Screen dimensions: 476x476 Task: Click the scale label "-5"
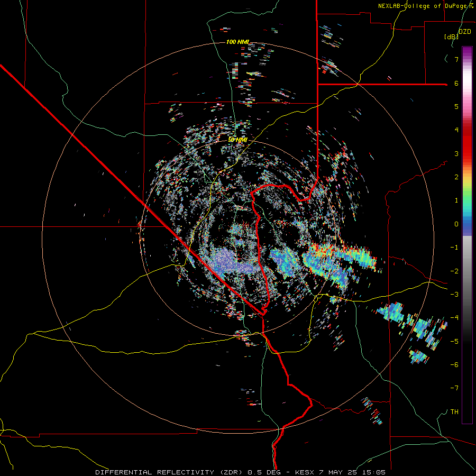coord(454,342)
